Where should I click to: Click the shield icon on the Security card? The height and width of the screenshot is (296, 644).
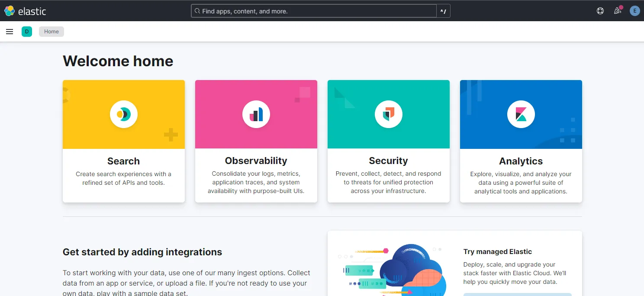[388, 114]
